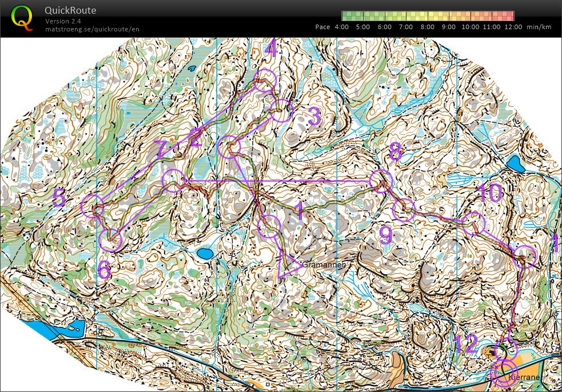The height and width of the screenshot is (392, 562).
Task: Click the Kjerrane place label
Action: coord(524,377)
